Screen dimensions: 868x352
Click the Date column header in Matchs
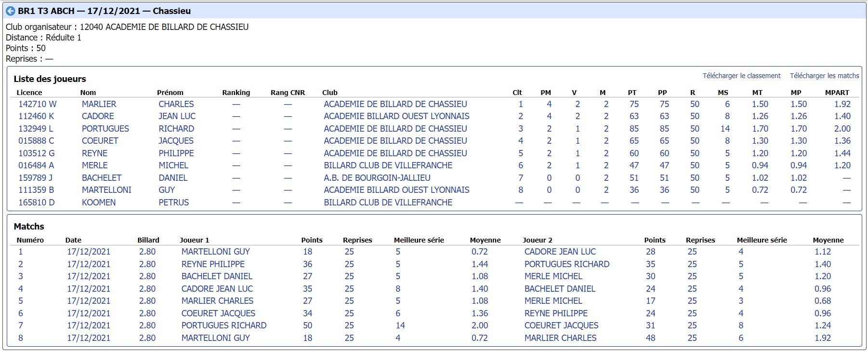tap(73, 240)
